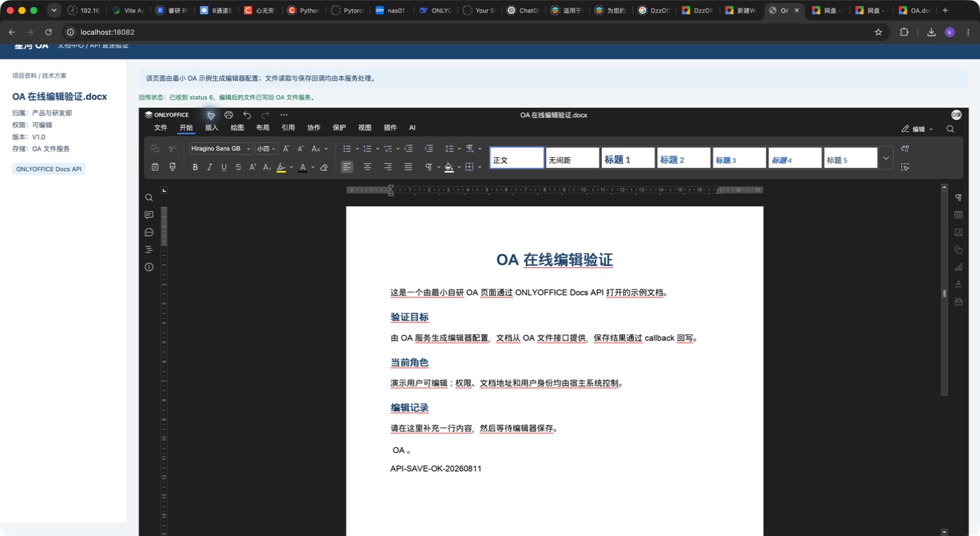Image resolution: width=980 pixels, height=536 pixels.
Task: Toggle superscript formatting
Action: pyautogui.click(x=252, y=167)
